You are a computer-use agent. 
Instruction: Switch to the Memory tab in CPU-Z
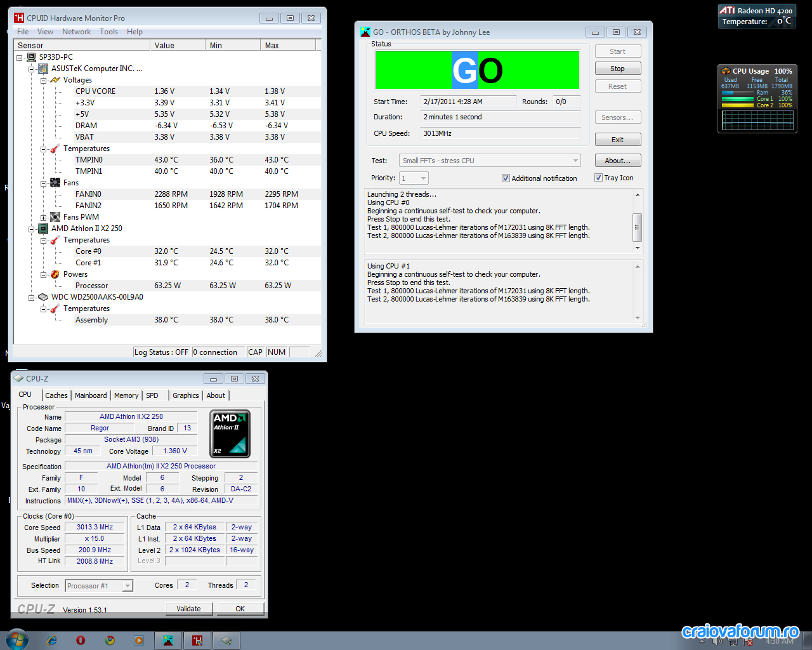126,395
